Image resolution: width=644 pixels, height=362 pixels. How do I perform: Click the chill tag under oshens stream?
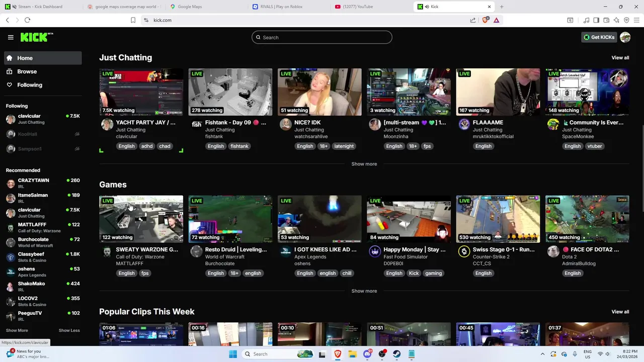tap(347, 274)
